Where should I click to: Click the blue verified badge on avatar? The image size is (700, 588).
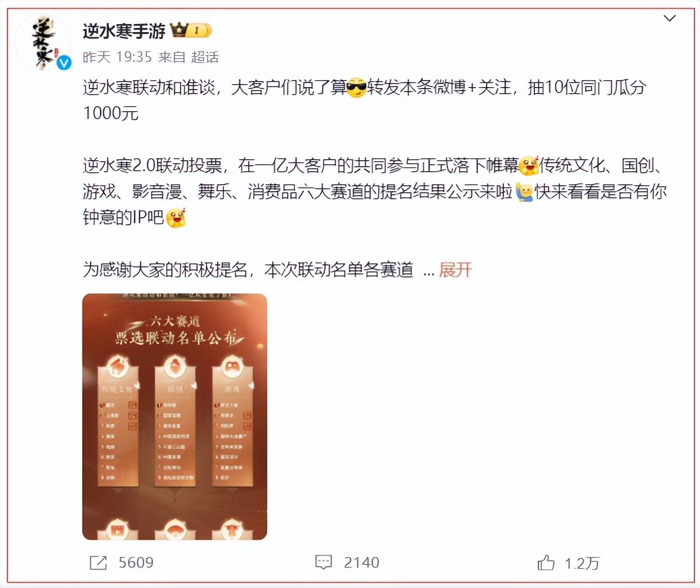point(64,63)
